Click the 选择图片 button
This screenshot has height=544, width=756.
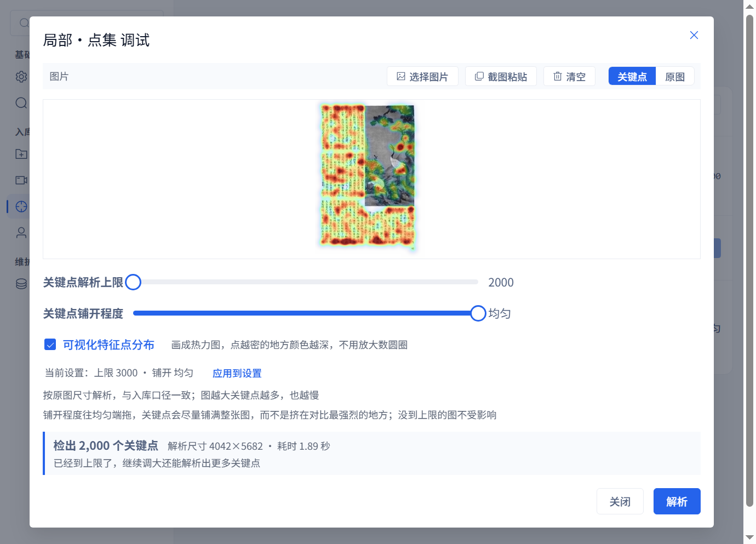(422, 77)
